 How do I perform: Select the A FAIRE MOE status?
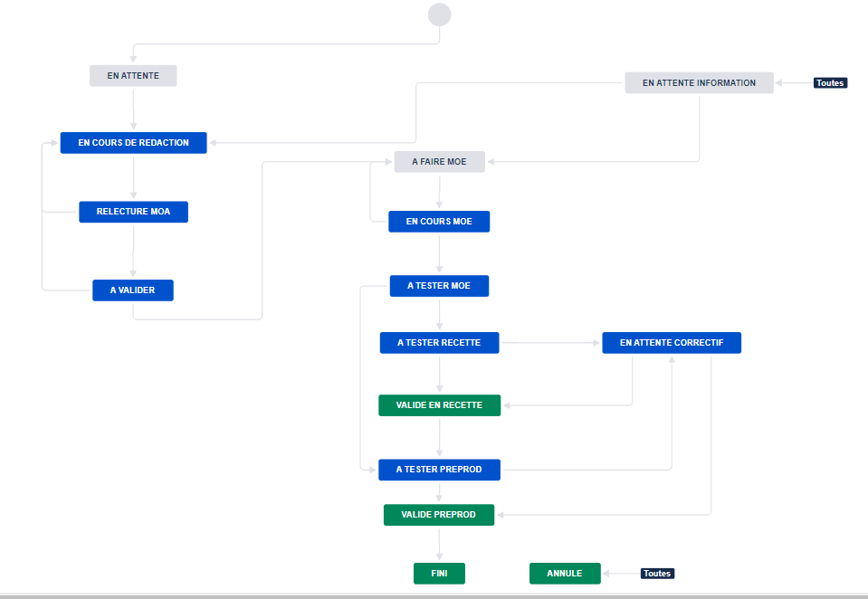pyautogui.click(x=440, y=162)
